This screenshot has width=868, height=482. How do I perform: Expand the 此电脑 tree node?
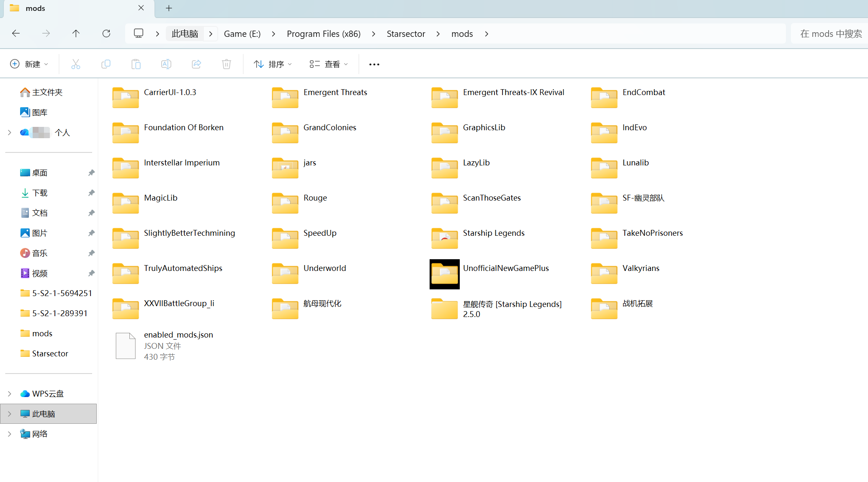(10, 414)
